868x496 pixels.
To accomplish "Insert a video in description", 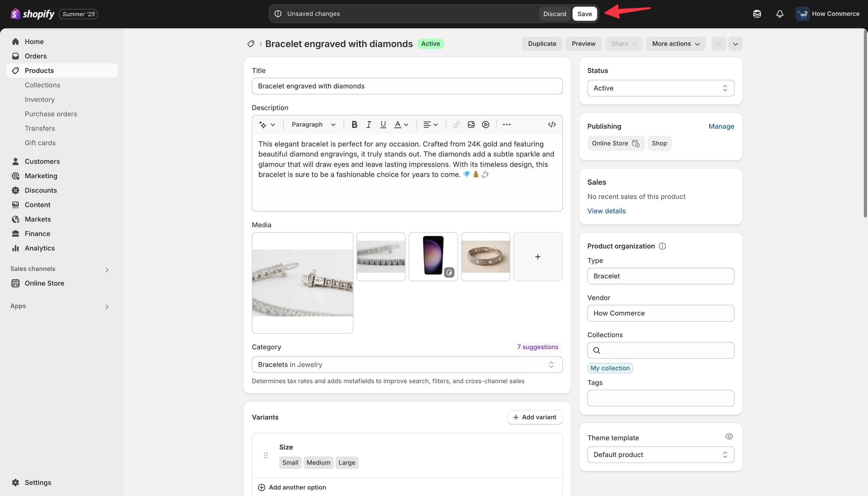I will point(486,125).
